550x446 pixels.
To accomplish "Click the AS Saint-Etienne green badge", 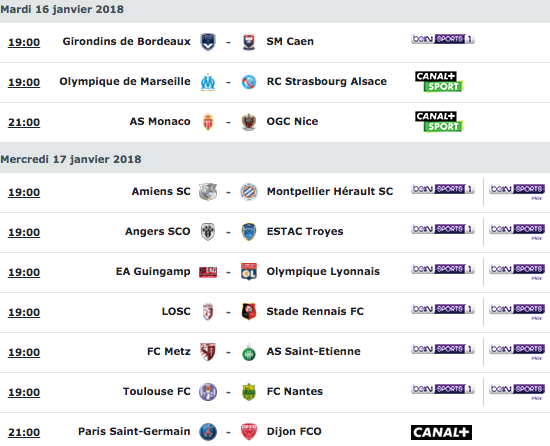I will pyautogui.click(x=249, y=352).
